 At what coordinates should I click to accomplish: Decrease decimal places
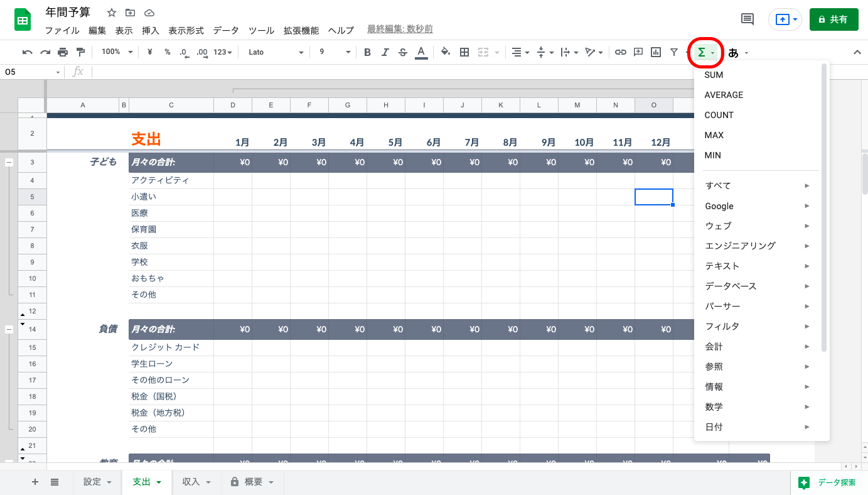tap(184, 52)
